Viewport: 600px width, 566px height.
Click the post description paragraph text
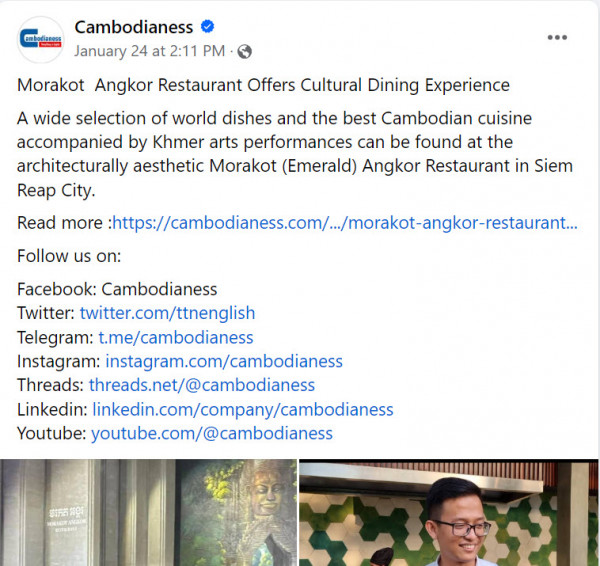coord(295,154)
